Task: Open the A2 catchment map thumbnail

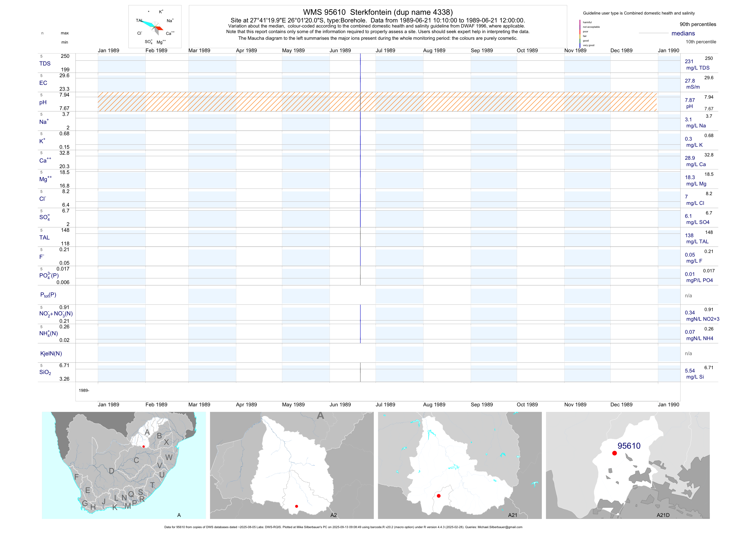Action: [x=292, y=465]
